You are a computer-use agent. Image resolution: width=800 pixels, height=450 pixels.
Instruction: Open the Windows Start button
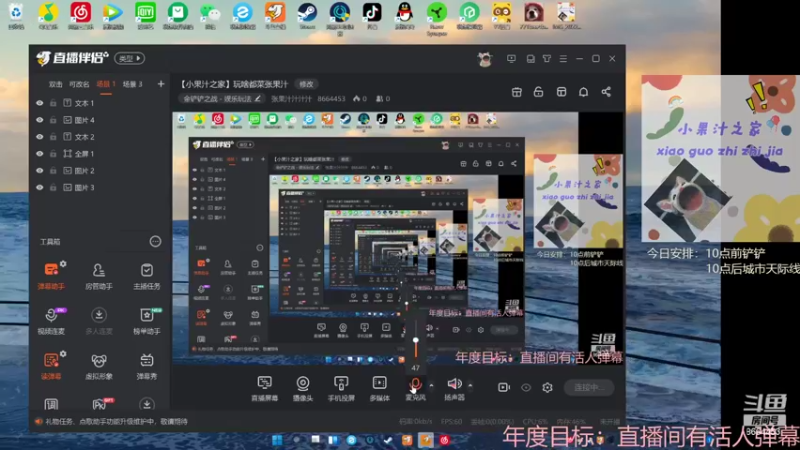(x=278, y=440)
